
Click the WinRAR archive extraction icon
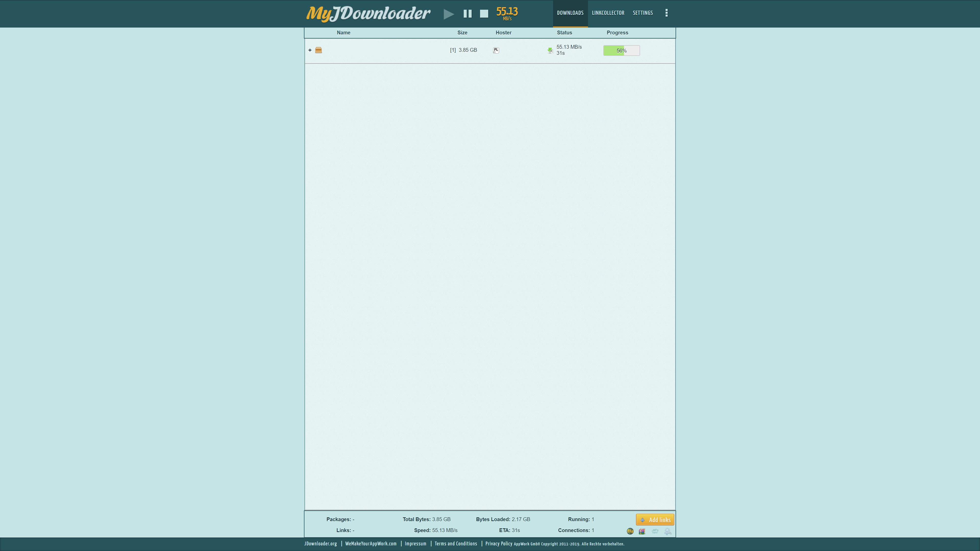pyautogui.click(x=642, y=531)
